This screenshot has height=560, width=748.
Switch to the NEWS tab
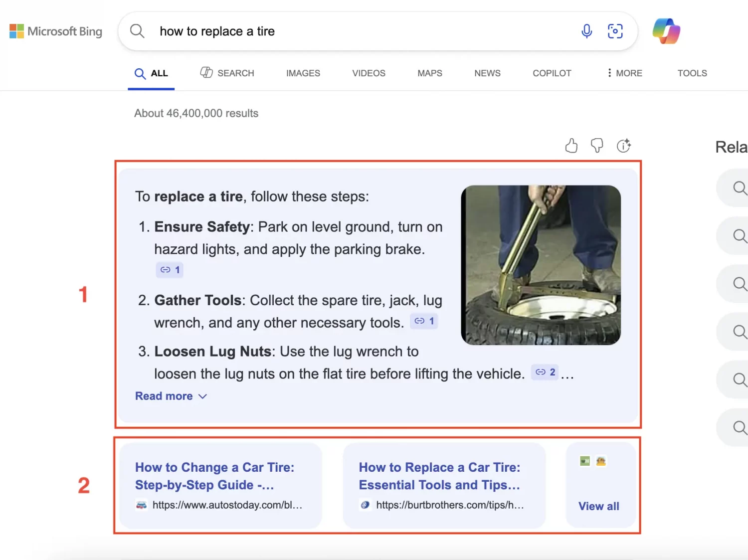[488, 73]
